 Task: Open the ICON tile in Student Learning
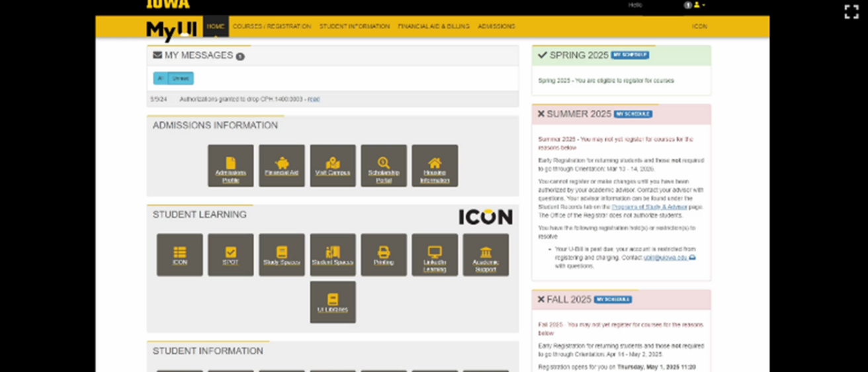coord(180,255)
